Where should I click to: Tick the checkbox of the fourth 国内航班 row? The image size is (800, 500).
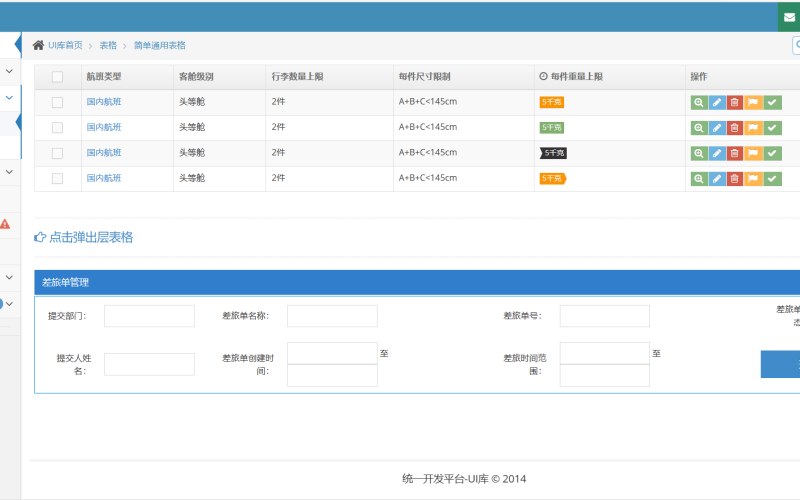click(57, 179)
